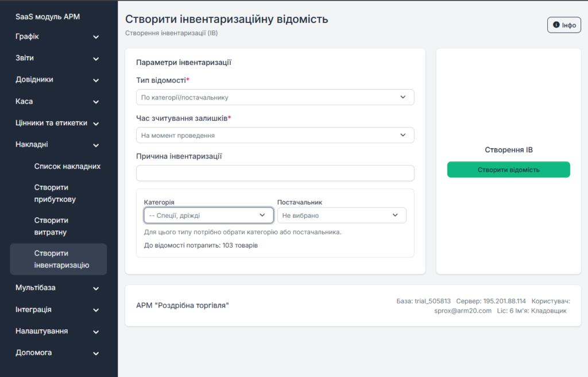This screenshot has width=588, height=377.
Task: Expand the Допомога sidebar section
Action: point(57,353)
